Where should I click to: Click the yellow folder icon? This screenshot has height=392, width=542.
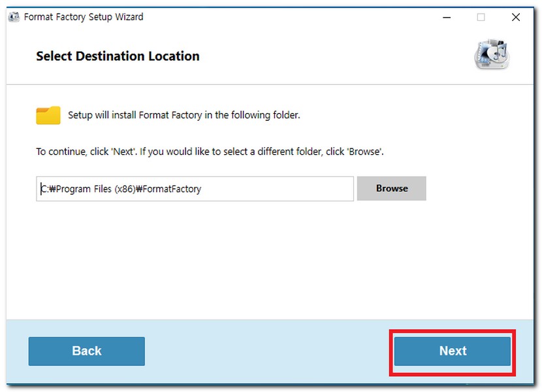[48, 116]
